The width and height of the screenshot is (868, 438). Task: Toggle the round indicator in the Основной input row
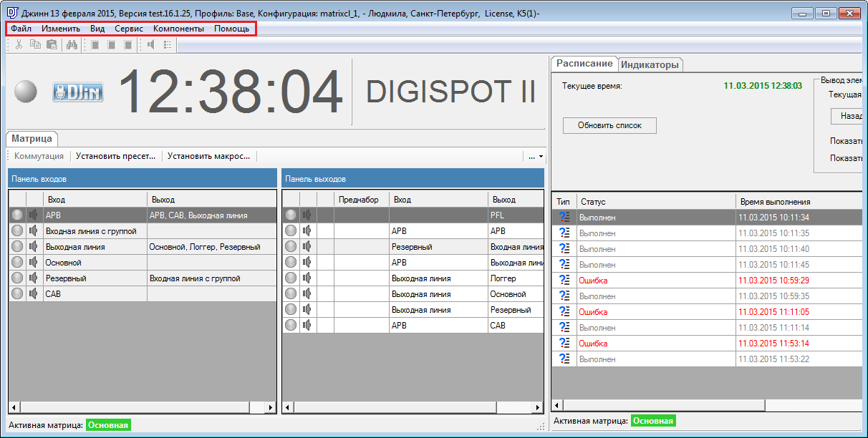pos(17,262)
